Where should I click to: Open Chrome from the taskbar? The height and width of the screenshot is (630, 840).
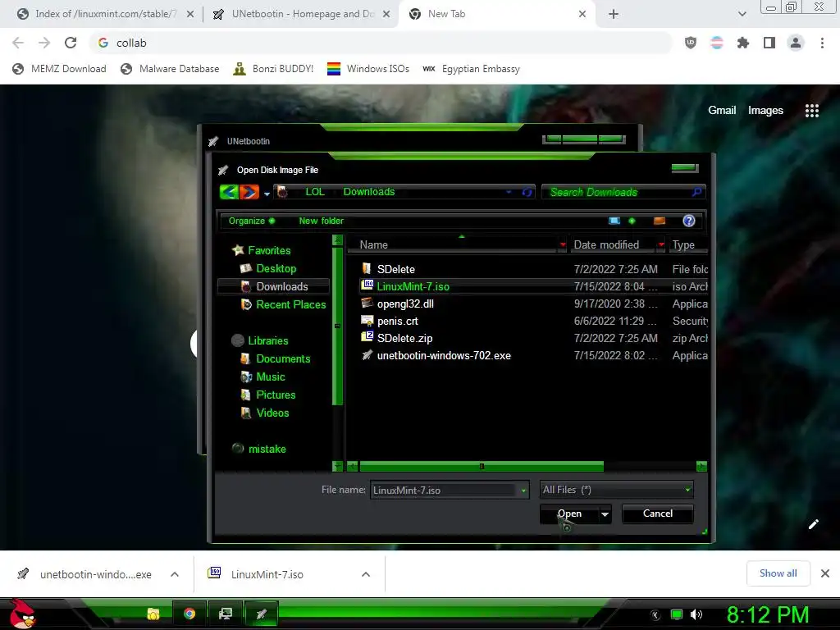pyautogui.click(x=189, y=614)
